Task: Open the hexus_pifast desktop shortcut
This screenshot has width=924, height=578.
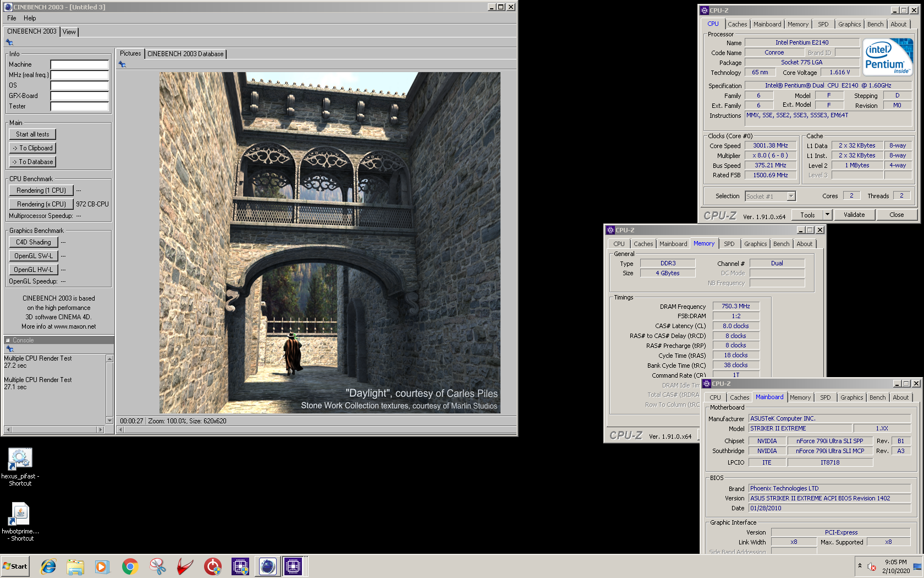Action: (x=20, y=467)
